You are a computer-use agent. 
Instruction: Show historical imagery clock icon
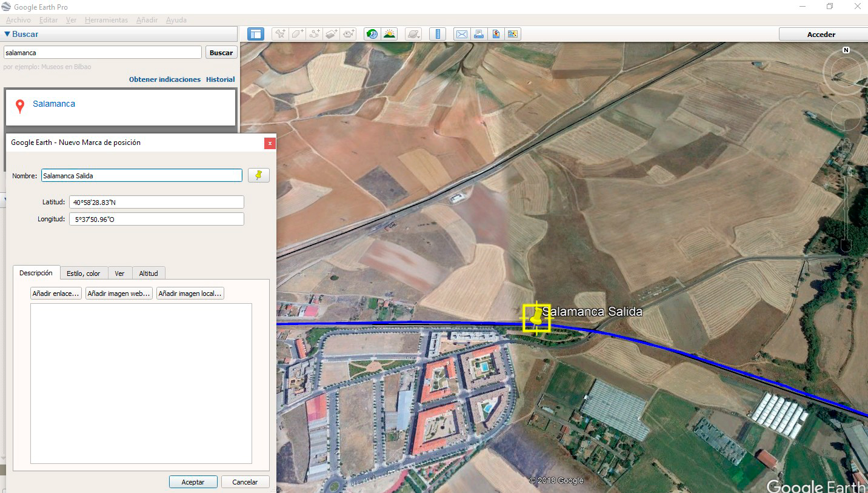click(x=372, y=34)
